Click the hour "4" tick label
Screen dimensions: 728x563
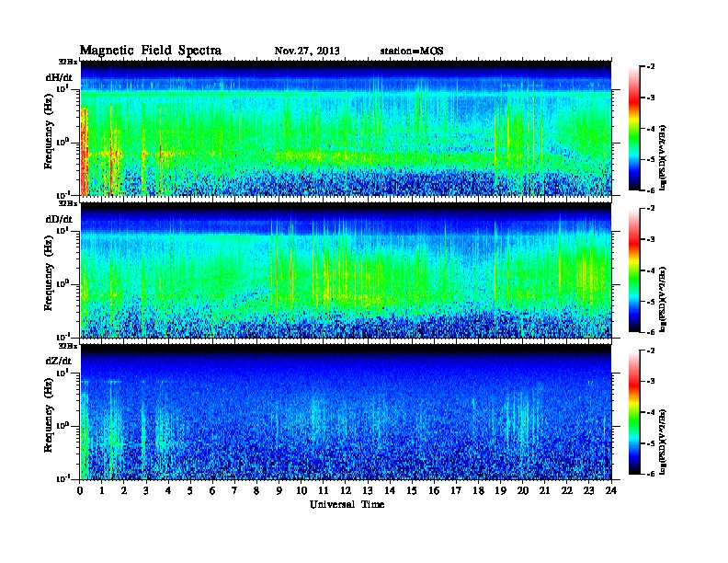(x=168, y=491)
